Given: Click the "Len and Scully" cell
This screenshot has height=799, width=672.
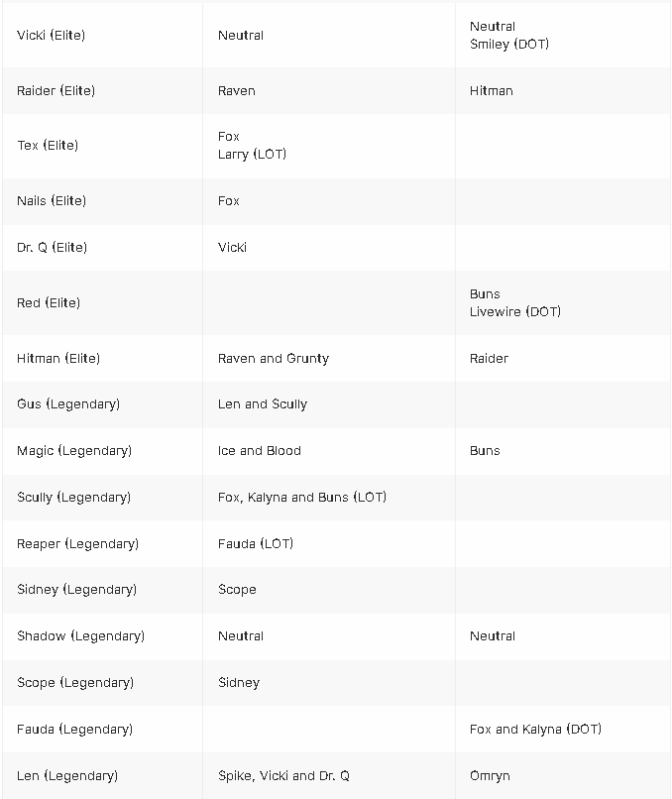Looking at the screenshot, I should 262,404.
